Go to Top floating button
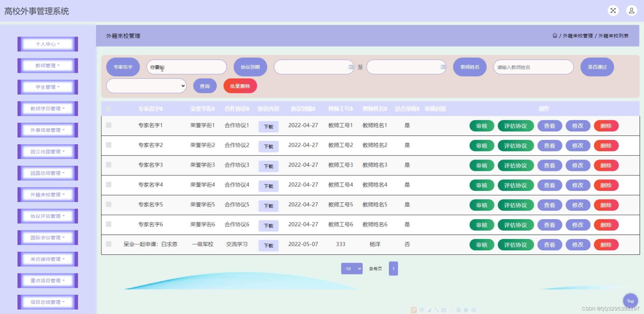This screenshot has height=314, width=644. point(630,301)
